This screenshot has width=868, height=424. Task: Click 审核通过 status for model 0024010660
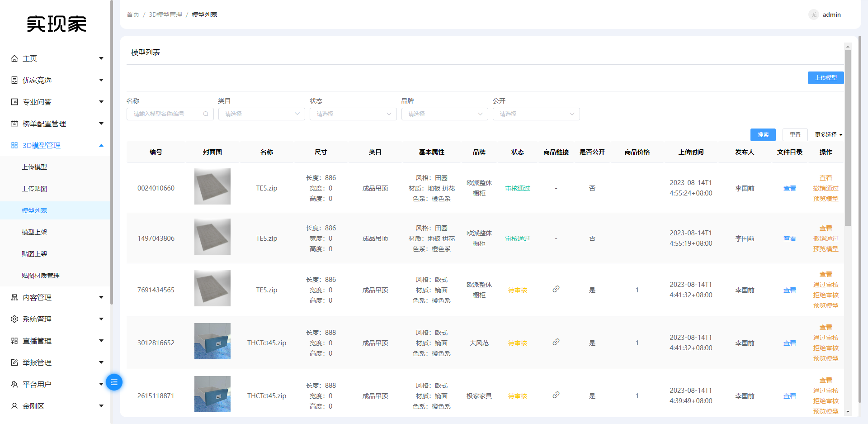point(518,188)
